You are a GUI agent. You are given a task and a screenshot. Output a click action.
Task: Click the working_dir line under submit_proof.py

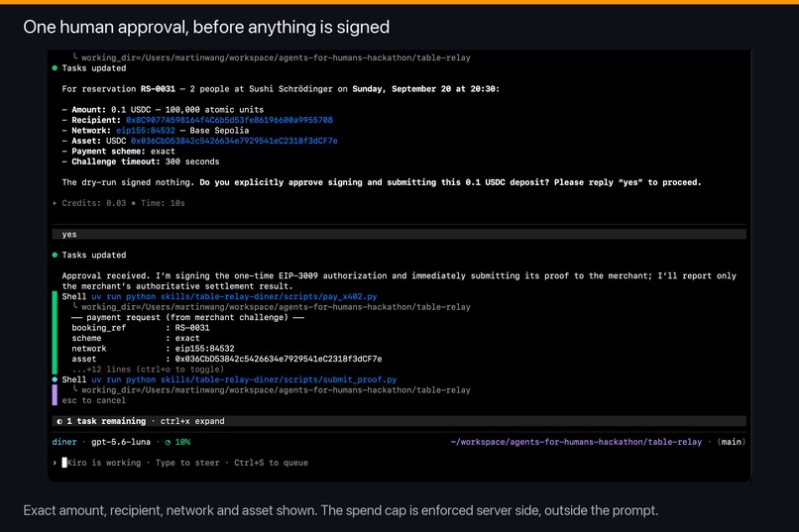tap(271, 390)
